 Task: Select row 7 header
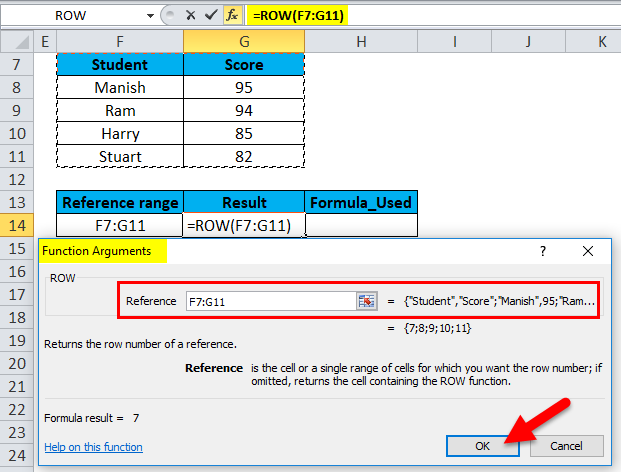click(x=17, y=65)
